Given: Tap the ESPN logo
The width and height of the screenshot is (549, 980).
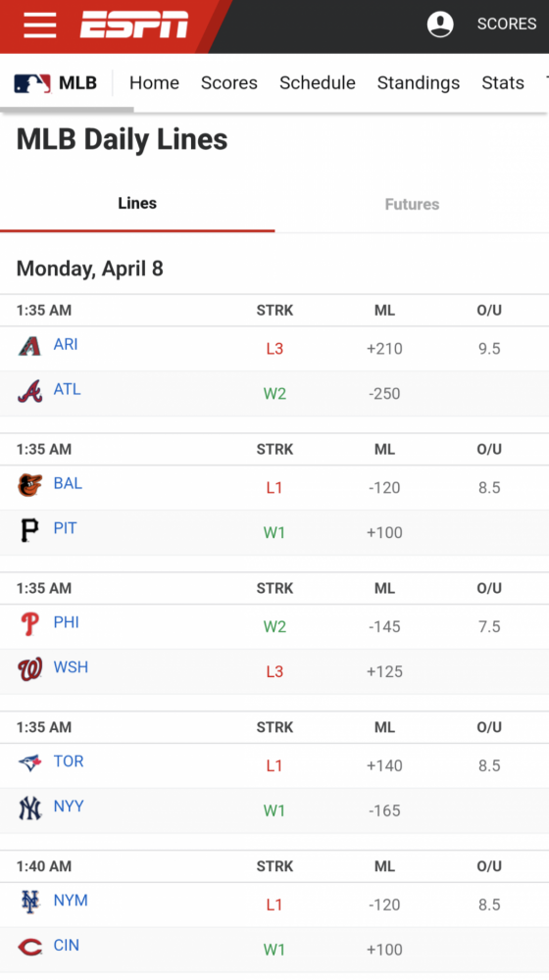Looking at the screenshot, I should click(133, 25).
